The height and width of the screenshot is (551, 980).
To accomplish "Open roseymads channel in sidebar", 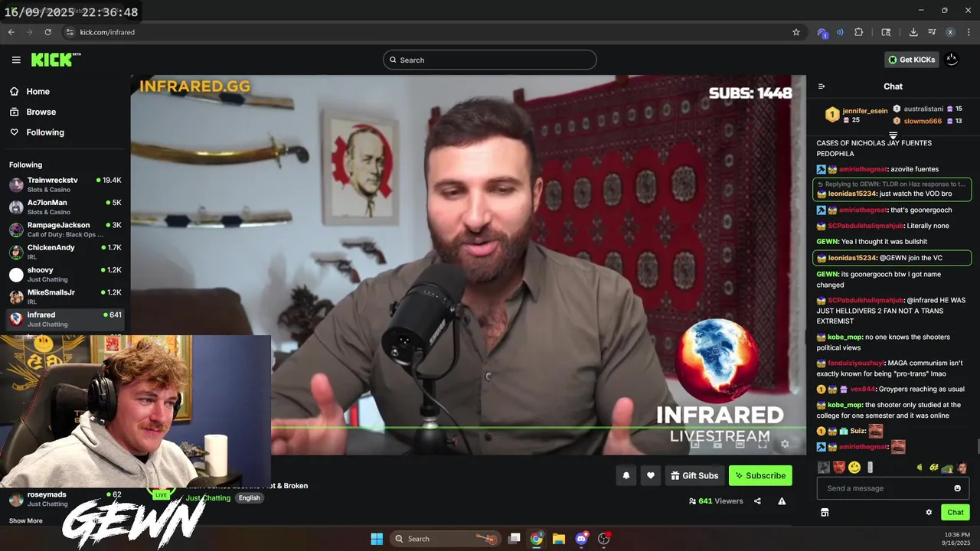I will click(65, 499).
